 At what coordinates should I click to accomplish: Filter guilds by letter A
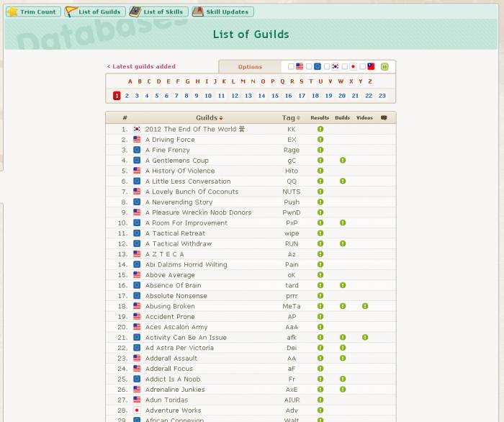130,81
